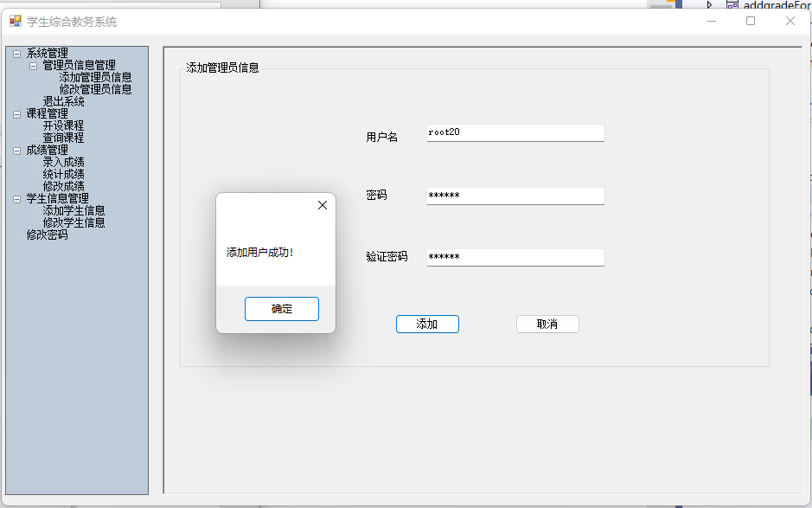The height and width of the screenshot is (508, 812).
Task: Select the 管理员信息管理 tree label
Action: [x=80, y=65]
